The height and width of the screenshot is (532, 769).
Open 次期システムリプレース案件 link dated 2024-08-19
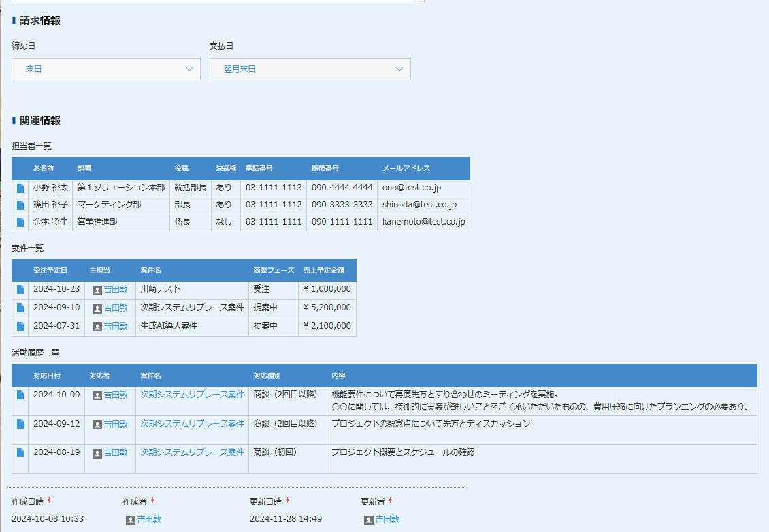click(192, 452)
